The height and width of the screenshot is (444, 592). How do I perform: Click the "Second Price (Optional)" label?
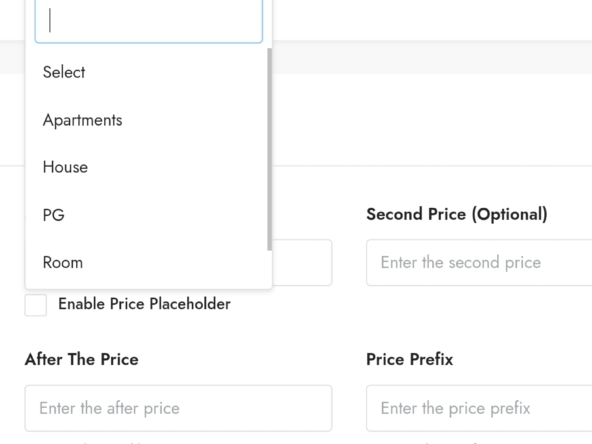457,214
